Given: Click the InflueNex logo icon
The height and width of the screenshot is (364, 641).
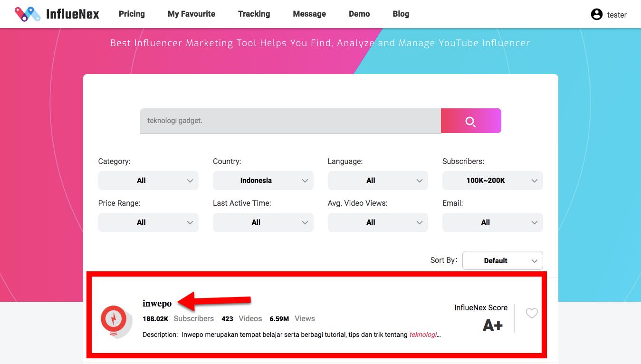Looking at the screenshot, I should coord(28,14).
